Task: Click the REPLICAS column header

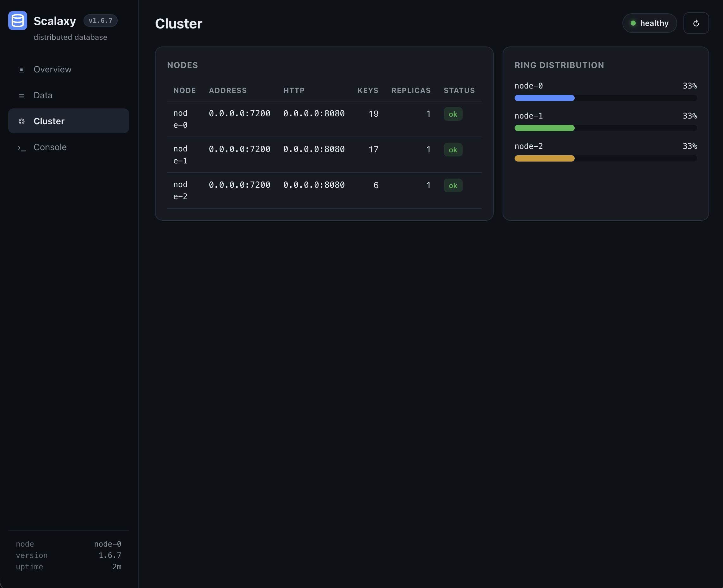Action: (x=411, y=90)
